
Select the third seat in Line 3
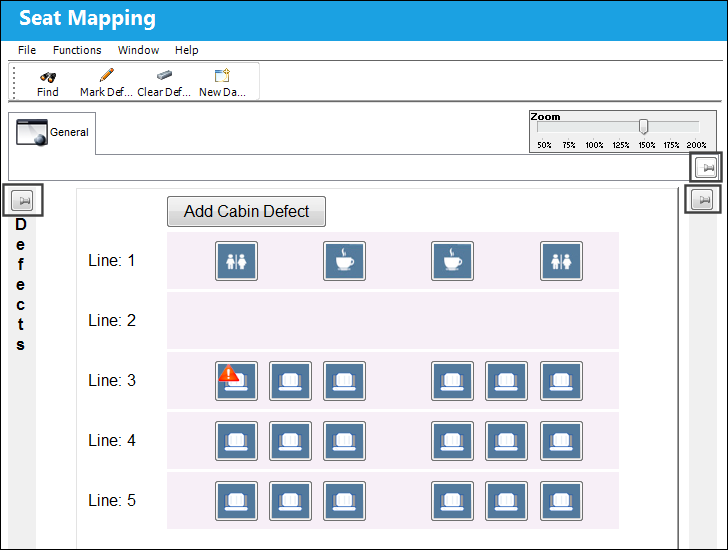coord(344,381)
